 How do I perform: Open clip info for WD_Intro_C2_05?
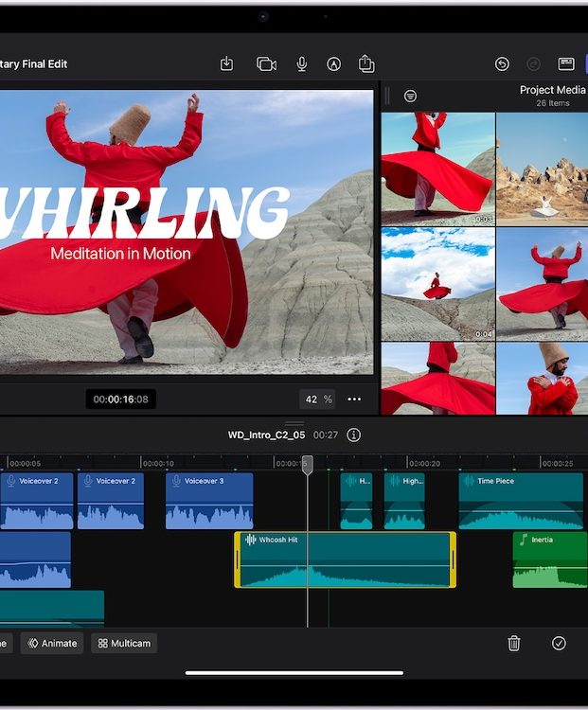tap(353, 435)
